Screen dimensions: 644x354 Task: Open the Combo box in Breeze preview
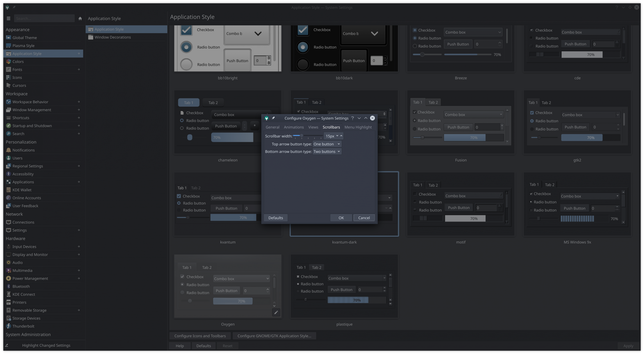click(473, 32)
